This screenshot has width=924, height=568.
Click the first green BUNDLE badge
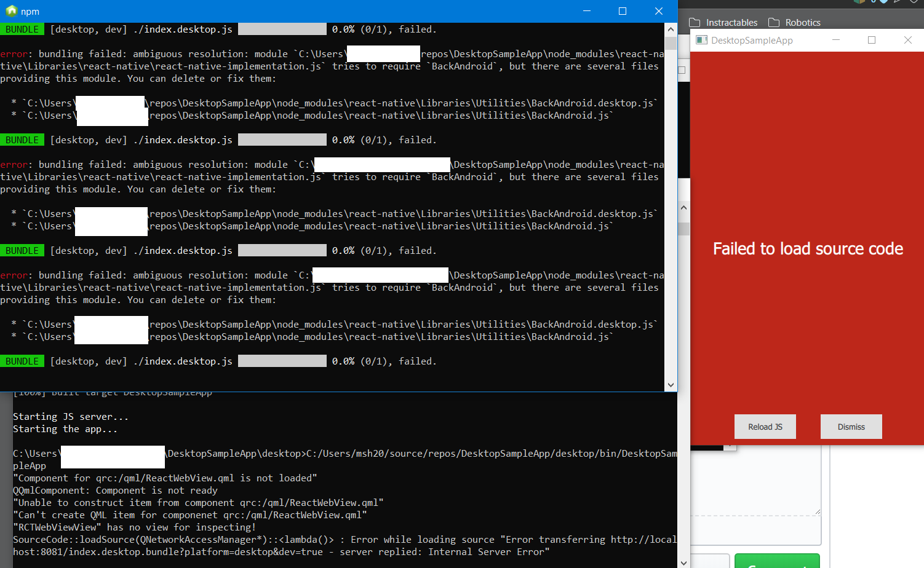click(22, 29)
